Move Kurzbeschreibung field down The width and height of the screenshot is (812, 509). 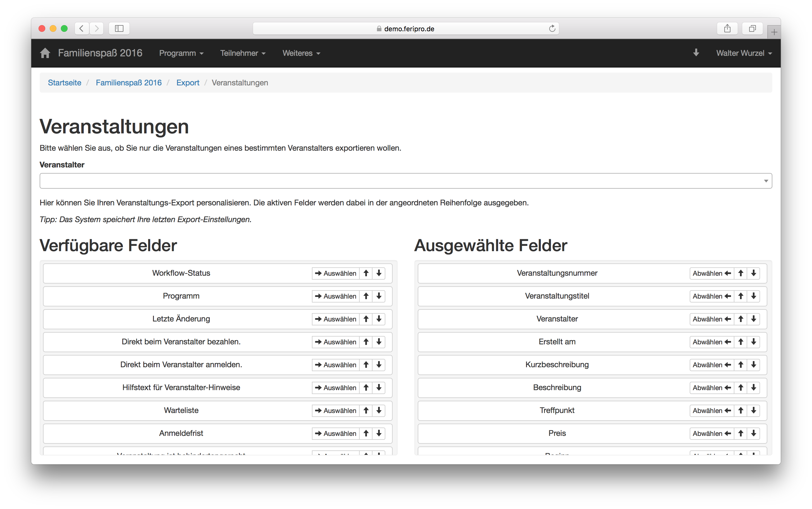(753, 365)
